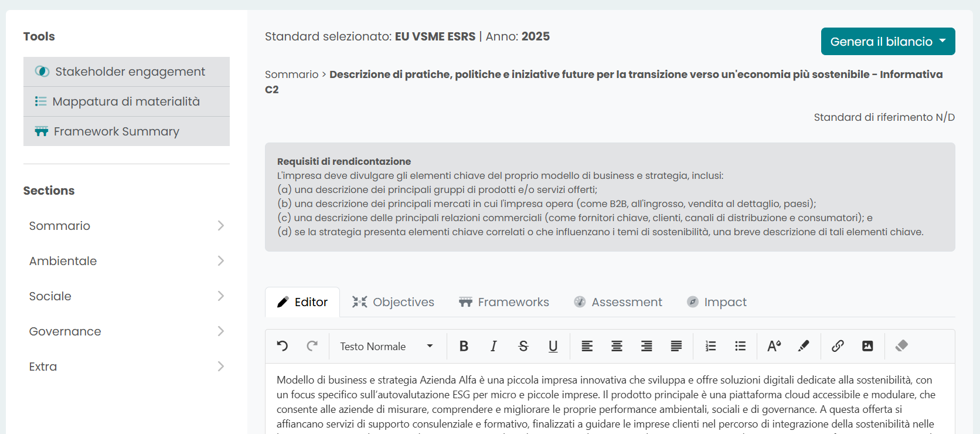Insert a hyperlink
980x434 pixels.
pyautogui.click(x=838, y=346)
